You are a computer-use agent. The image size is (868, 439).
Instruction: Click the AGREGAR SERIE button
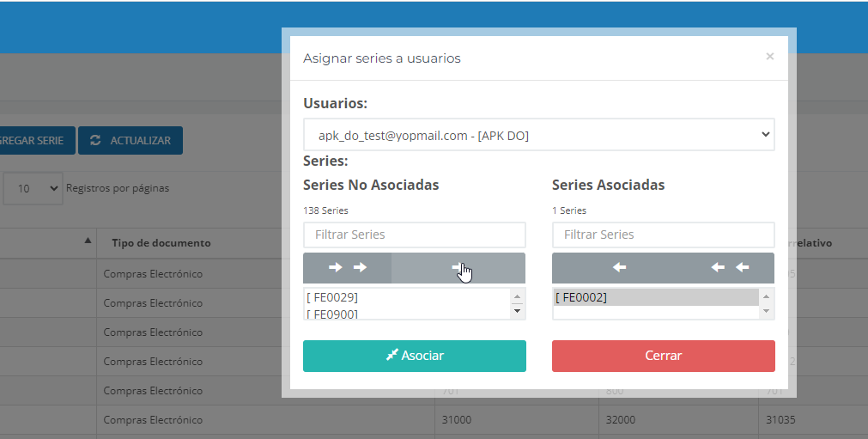pyautogui.click(x=34, y=141)
